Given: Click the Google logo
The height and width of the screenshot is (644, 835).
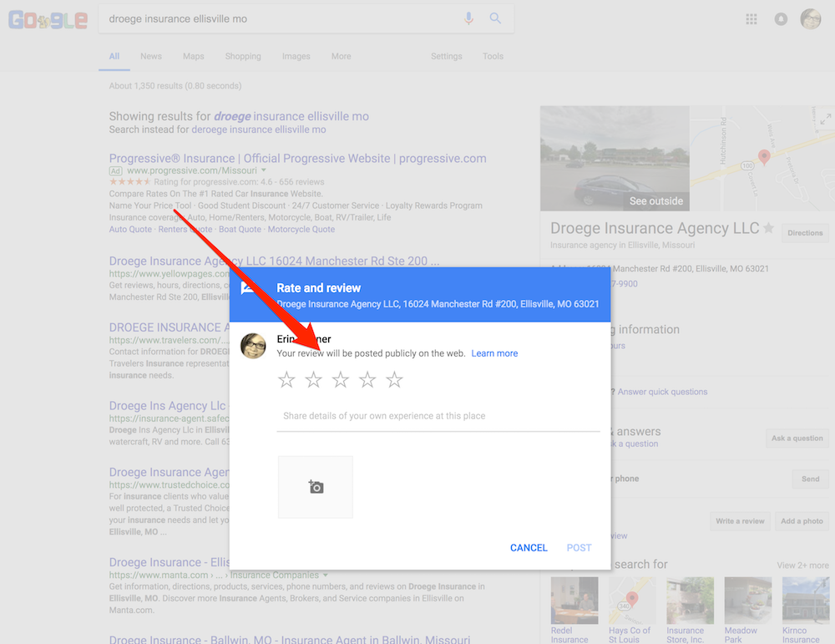Looking at the screenshot, I should tap(48, 20).
